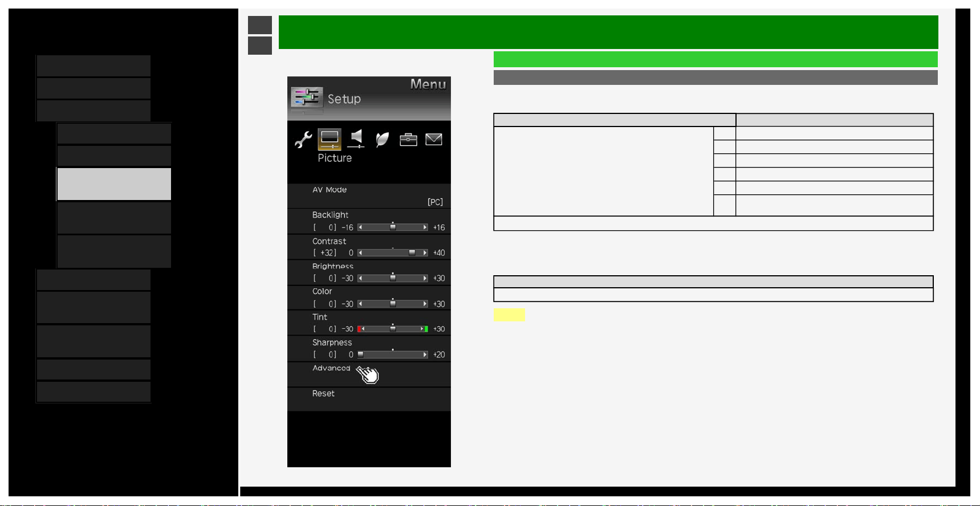Click the yellow highlighted note label

pyautogui.click(x=509, y=315)
